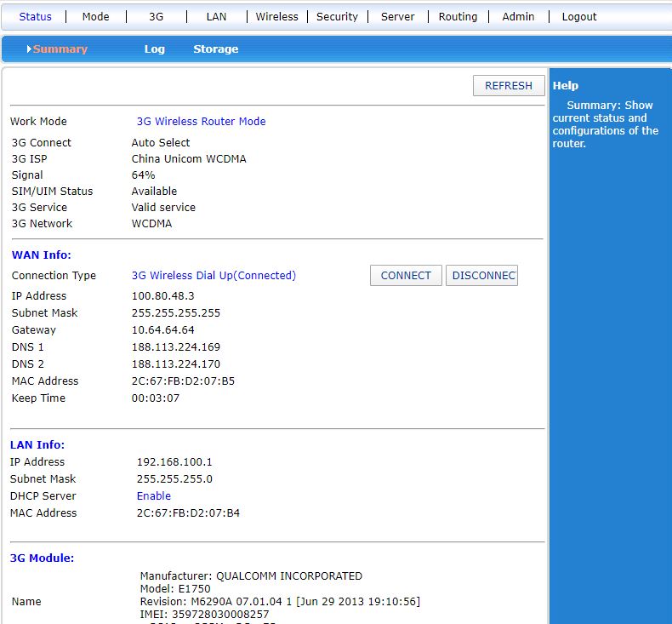The image size is (672, 624).
Task: Click the DHCP Server Enable link
Action: [x=154, y=496]
